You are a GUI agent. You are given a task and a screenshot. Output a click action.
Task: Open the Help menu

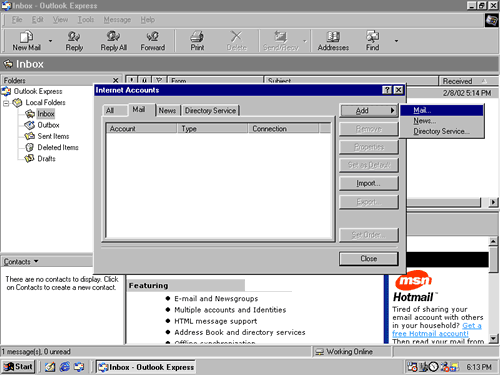tap(147, 20)
